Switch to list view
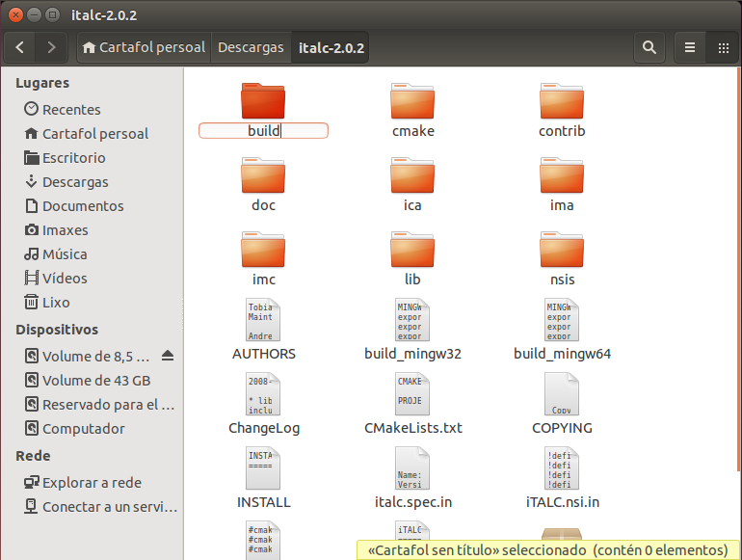The image size is (742, 560). tap(690, 47)
